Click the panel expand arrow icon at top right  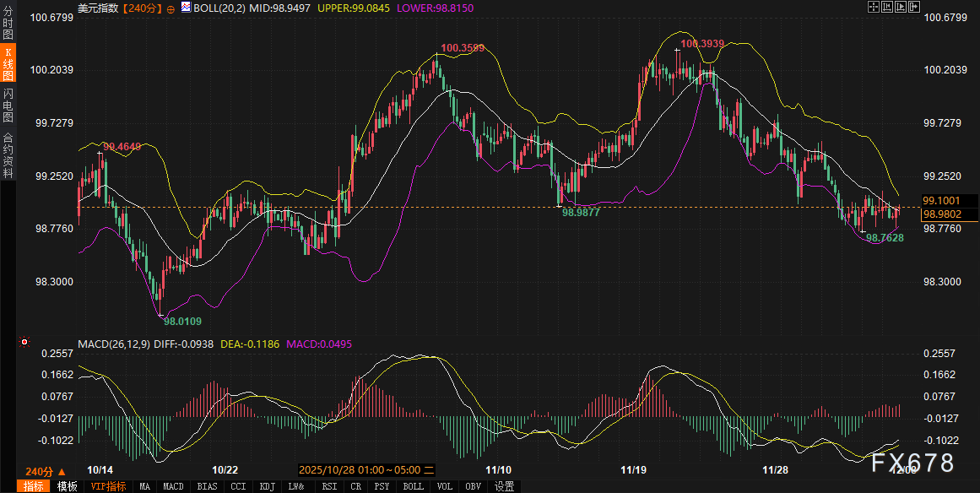(x=913, y=7)
